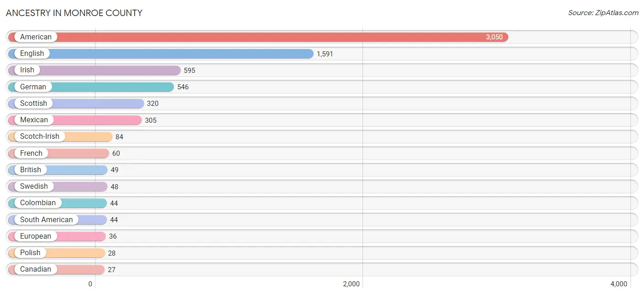Select the German label pill
The image size is (644, 295).
[x=33, y=87]
